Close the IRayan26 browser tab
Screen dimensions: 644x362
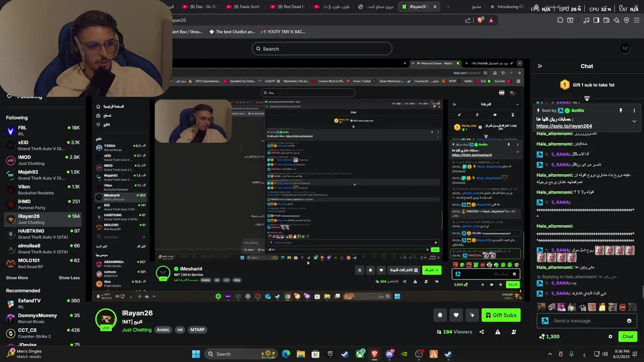coord(435,7)
